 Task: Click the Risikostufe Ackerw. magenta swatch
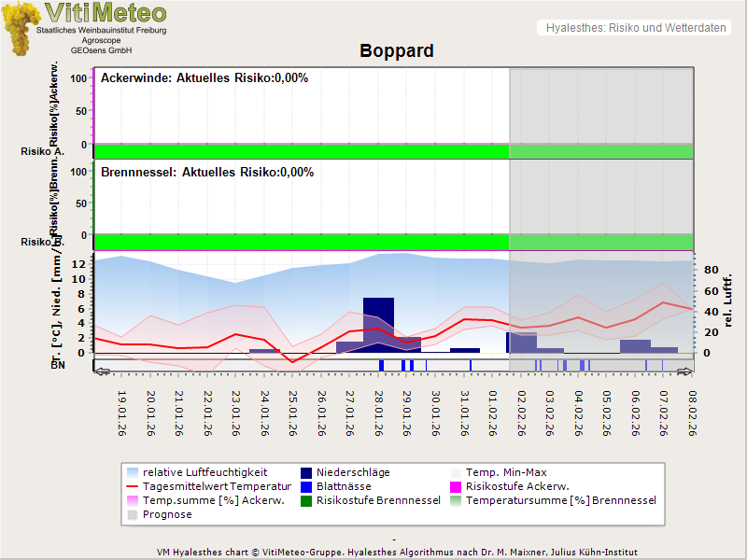(x=457, y=486)
